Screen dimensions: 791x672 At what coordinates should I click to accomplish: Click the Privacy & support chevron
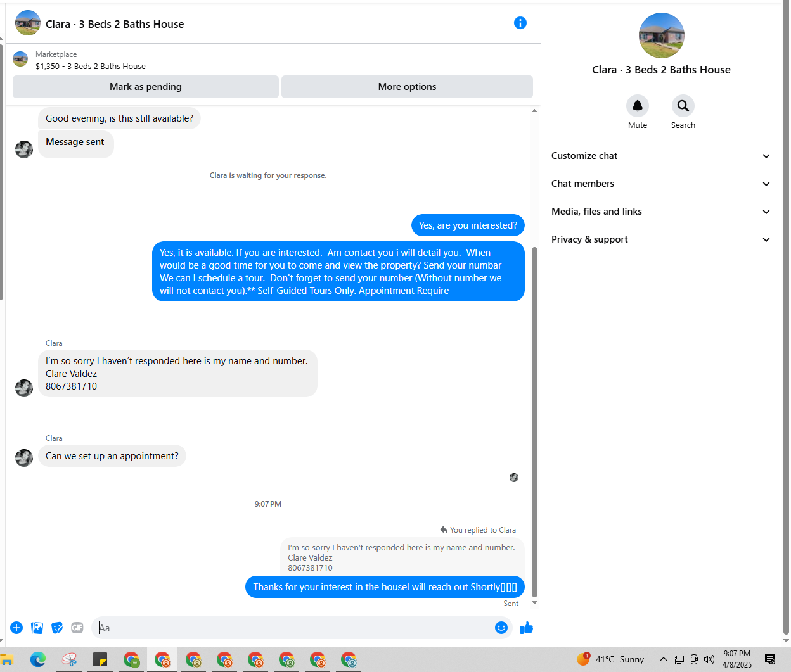(766, 240)
